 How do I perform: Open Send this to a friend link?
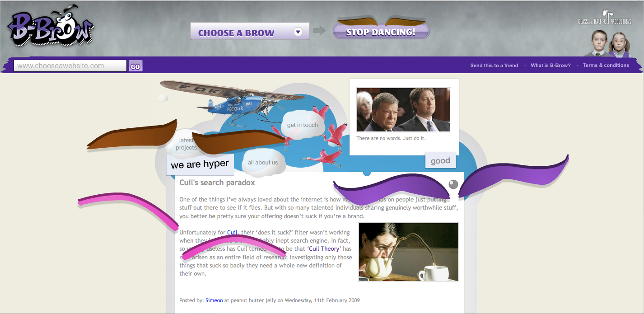point(494,66)
